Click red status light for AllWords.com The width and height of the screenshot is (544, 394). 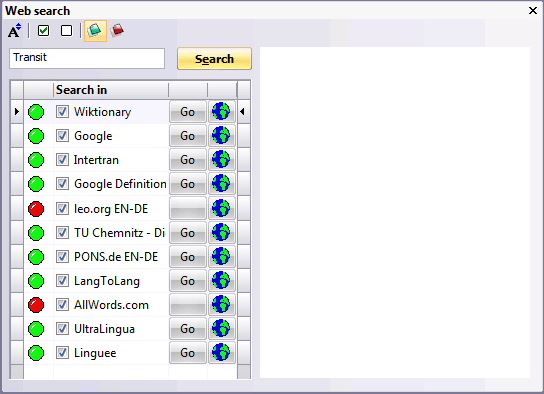pyautogui.click(x=36, y=305)
